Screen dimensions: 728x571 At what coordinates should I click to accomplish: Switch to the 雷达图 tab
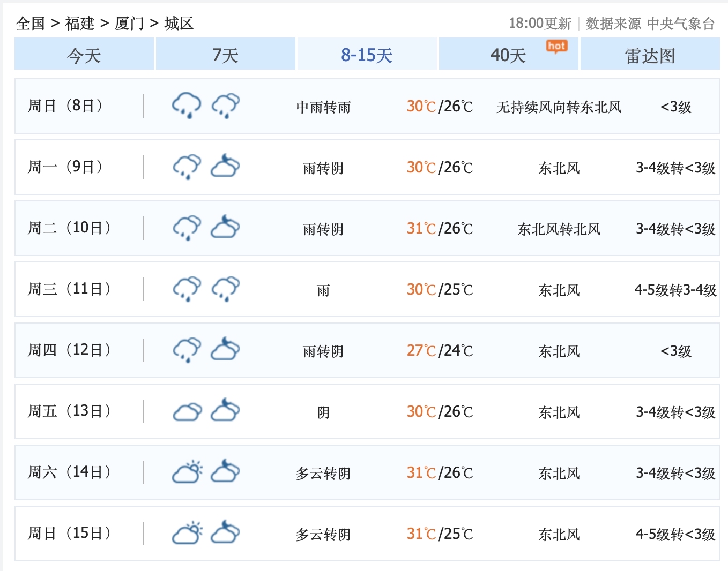click(649, 54)
